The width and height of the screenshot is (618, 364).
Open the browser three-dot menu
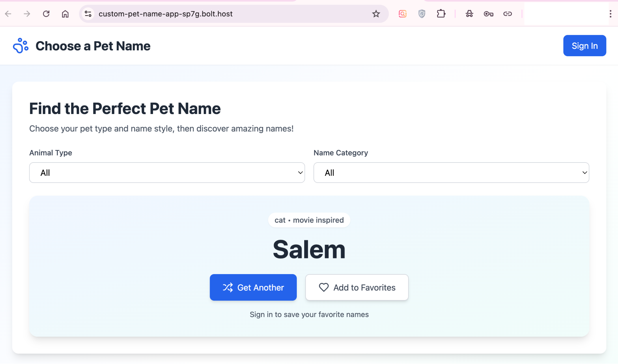(610, 14)
